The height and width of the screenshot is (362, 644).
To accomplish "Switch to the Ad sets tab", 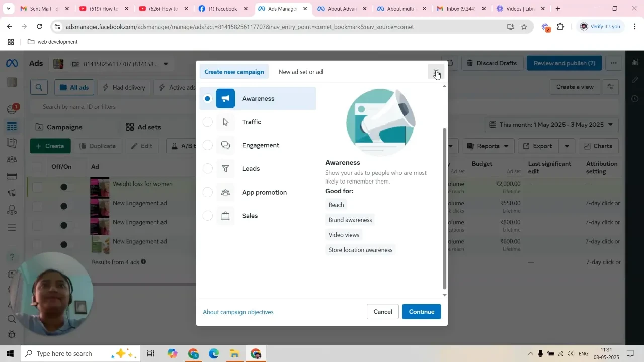I will point(143,127).
